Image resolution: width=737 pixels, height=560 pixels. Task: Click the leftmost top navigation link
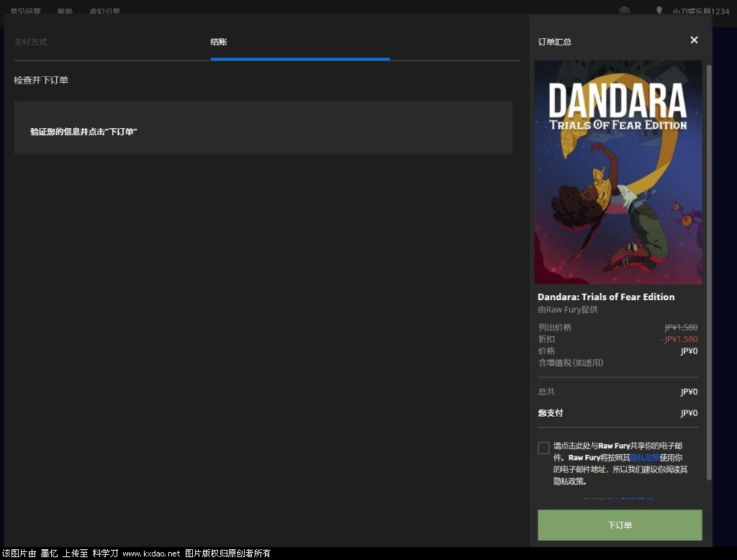click(25, 12)
